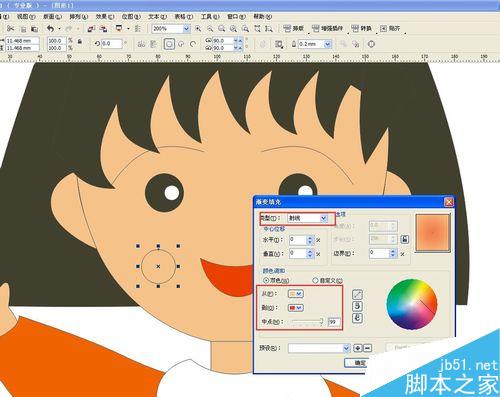500x397 pixels.
Task: Open the 效果 (Effects) menu
Action: (x=105, y=16)
